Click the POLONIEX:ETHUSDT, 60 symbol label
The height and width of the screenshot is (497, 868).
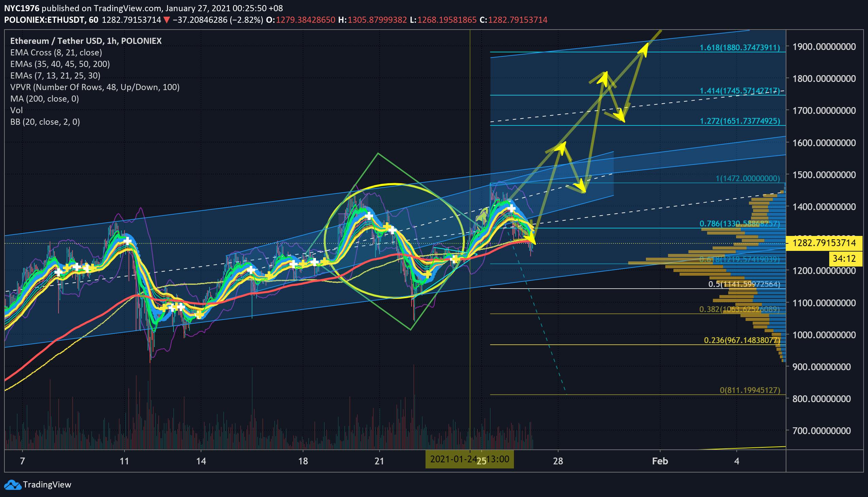coord(51,20)
